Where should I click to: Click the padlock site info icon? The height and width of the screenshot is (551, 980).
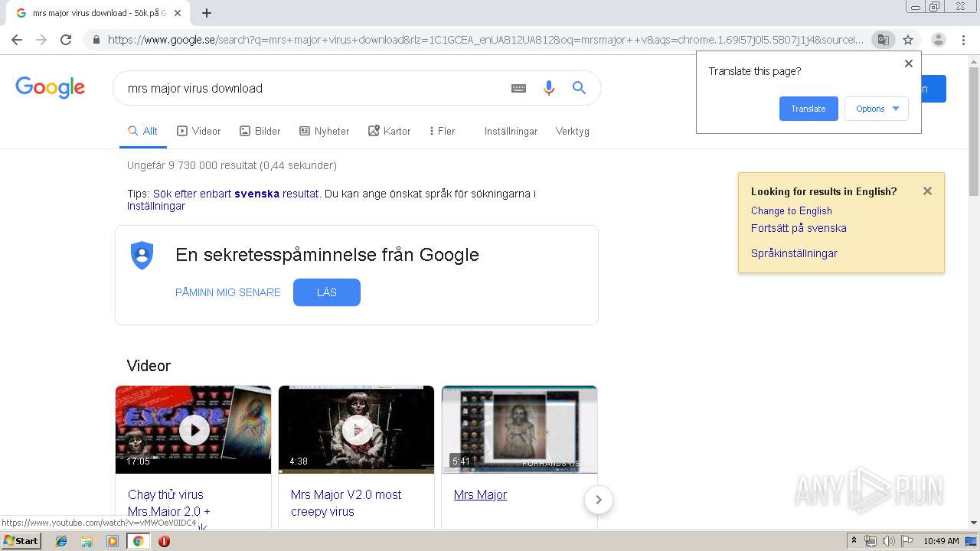96,40
